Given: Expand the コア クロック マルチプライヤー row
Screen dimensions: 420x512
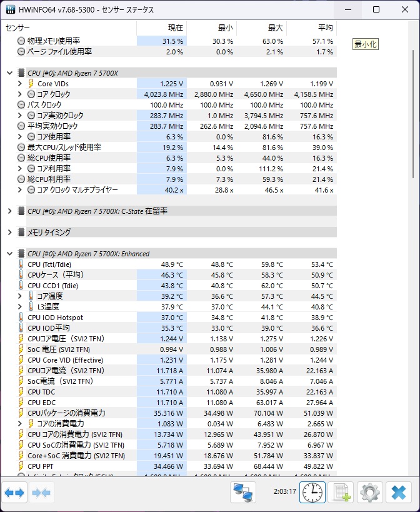Looking at the screenshot, I should (20, 189).
